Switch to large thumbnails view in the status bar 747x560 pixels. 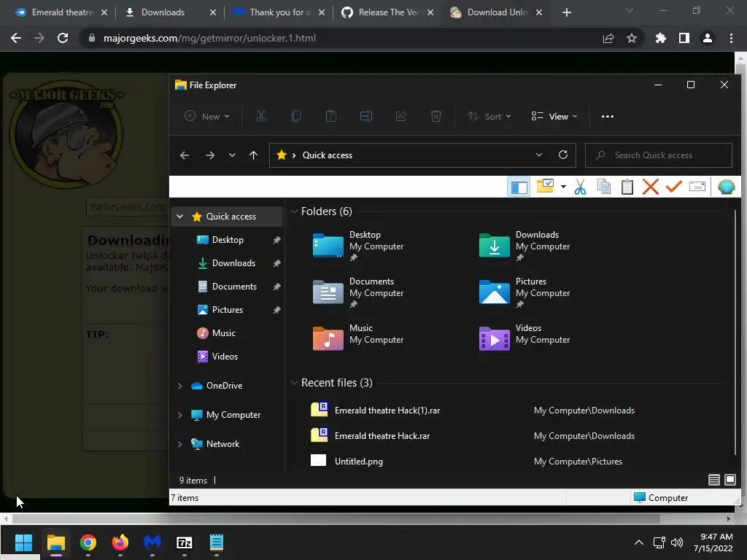pos(729,480)
